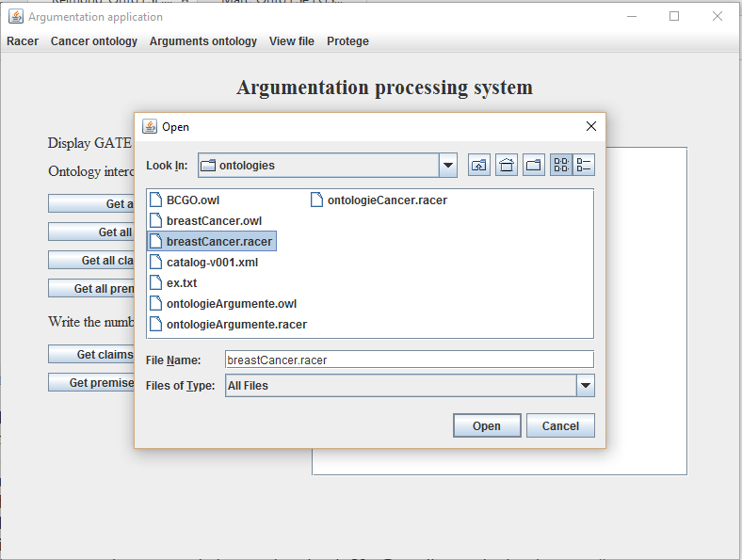Go up one folder level icon

pyautogui.click(x=479, y=165)
